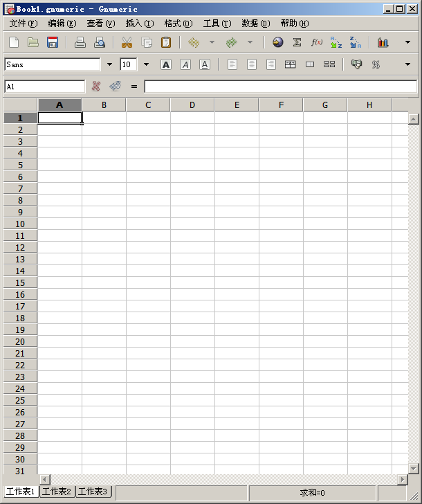Select entire column F via its header
The height and width of the screenshot is (504, 422).
(x=281, y=105)
